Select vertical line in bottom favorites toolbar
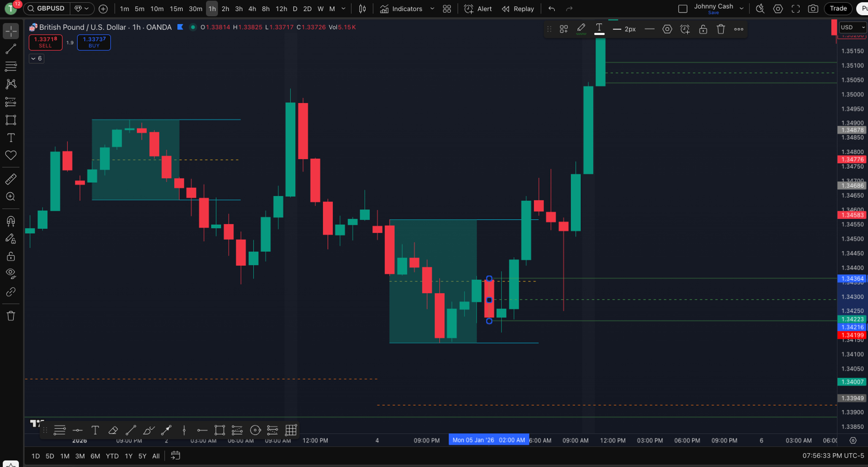Viewport: 868px width, 467px height. point(184,430)
